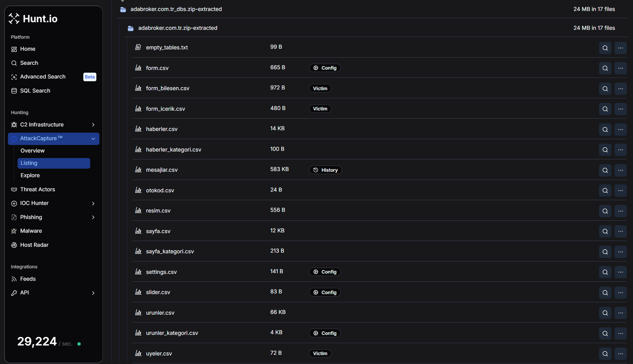Click the Config tag on settings.csv
The image size is (633, 364).
click(325, 272)
